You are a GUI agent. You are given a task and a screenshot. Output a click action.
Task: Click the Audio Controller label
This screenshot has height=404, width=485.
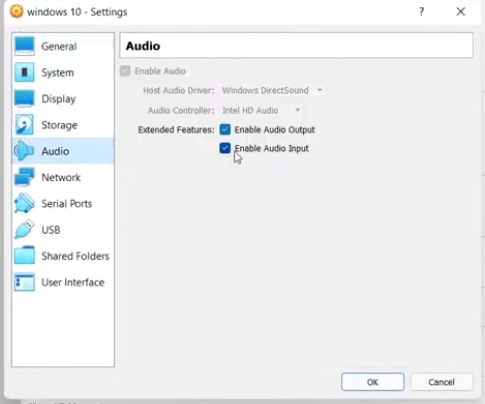point(181,110)
